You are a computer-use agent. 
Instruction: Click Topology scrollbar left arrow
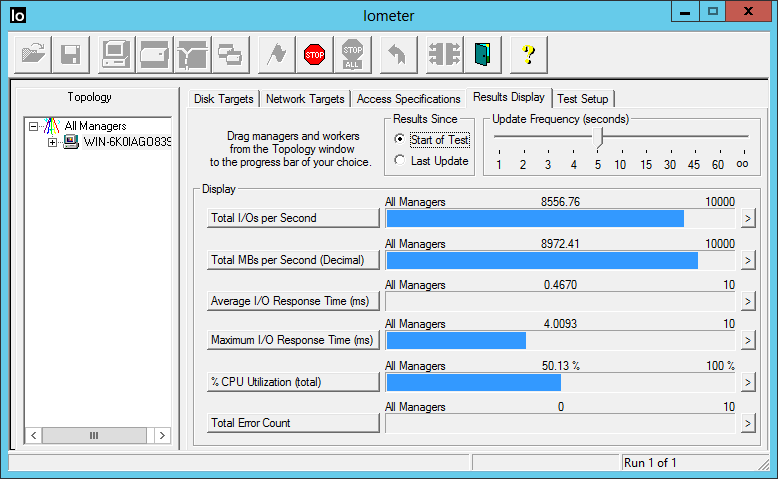tap(33, 436)
